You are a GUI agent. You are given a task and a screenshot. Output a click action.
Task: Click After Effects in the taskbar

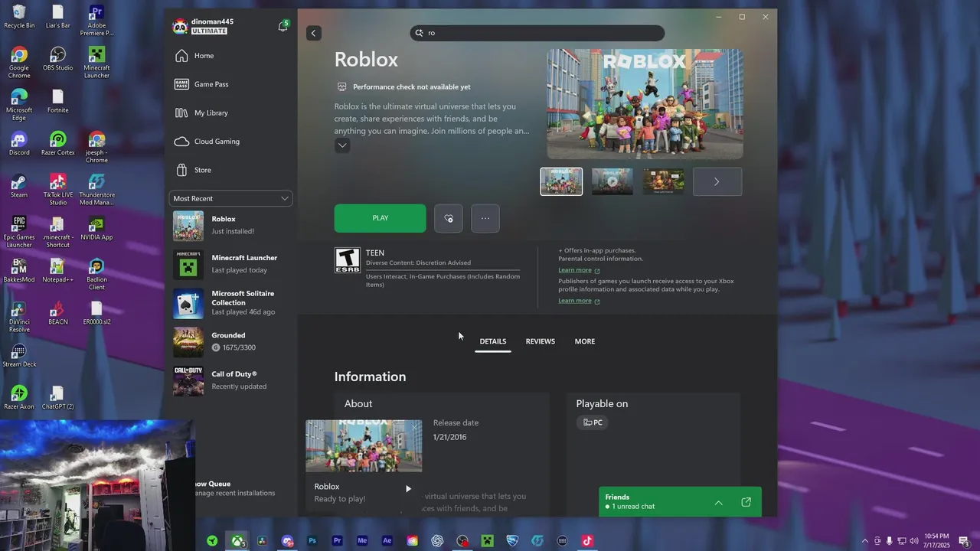pos(387,541)
